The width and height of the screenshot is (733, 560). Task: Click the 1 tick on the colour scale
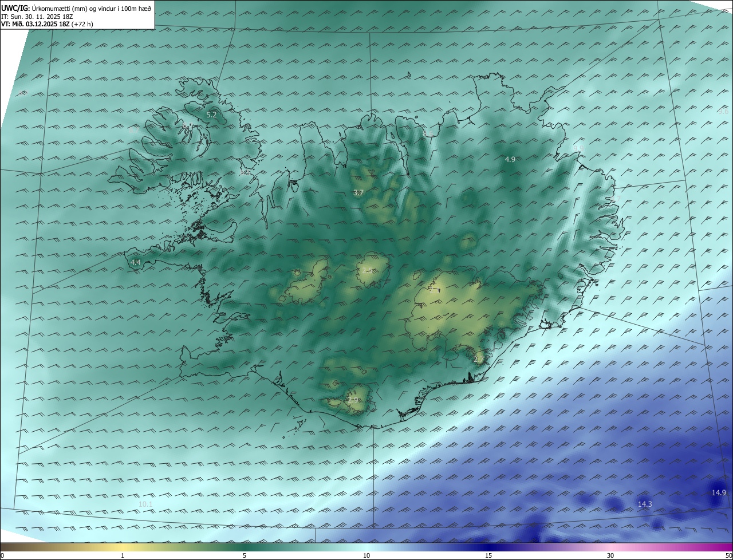point(123,555)
